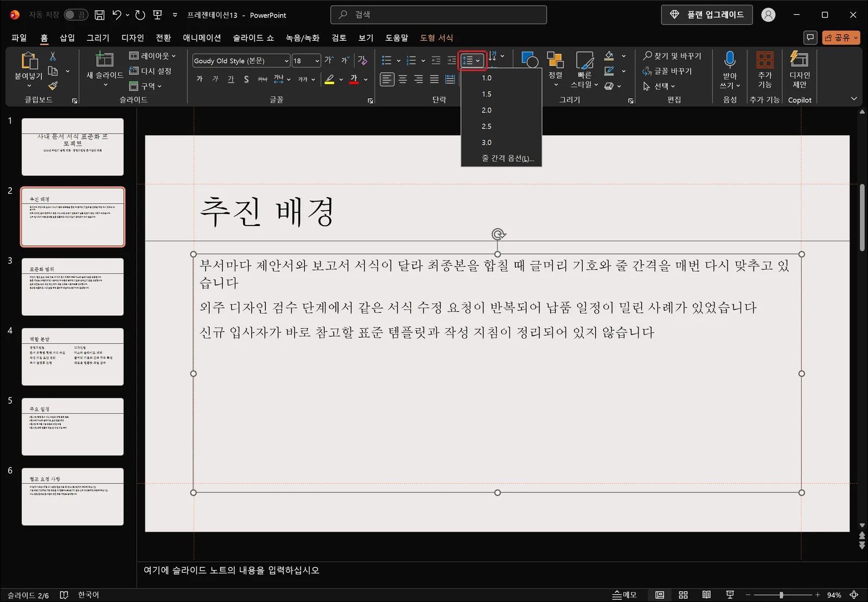This screenshot has height=602, width=868.
Task: Decrease font size with smaller 가 icon
Action: [345, 60]
